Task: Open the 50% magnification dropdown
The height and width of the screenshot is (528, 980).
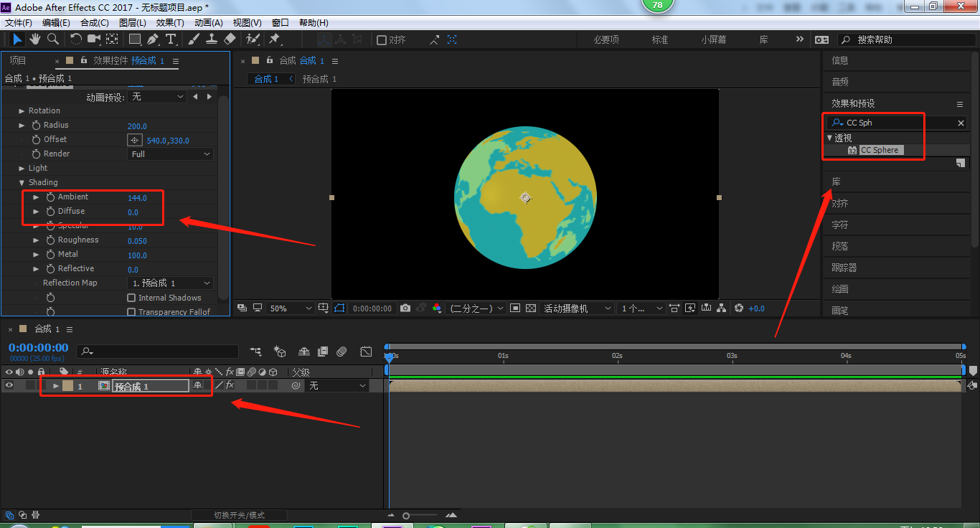Action: click(291, 308)
